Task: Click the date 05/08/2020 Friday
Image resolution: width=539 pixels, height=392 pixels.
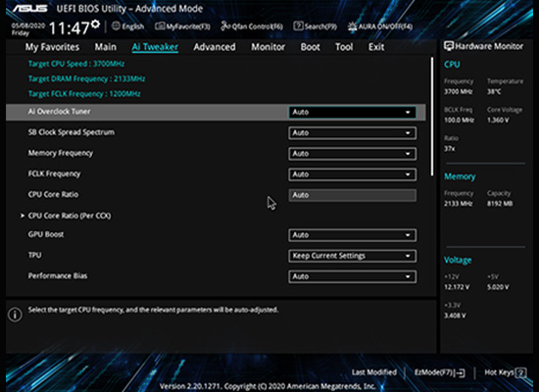Action: pyautogui.click(x=28, y=29)
